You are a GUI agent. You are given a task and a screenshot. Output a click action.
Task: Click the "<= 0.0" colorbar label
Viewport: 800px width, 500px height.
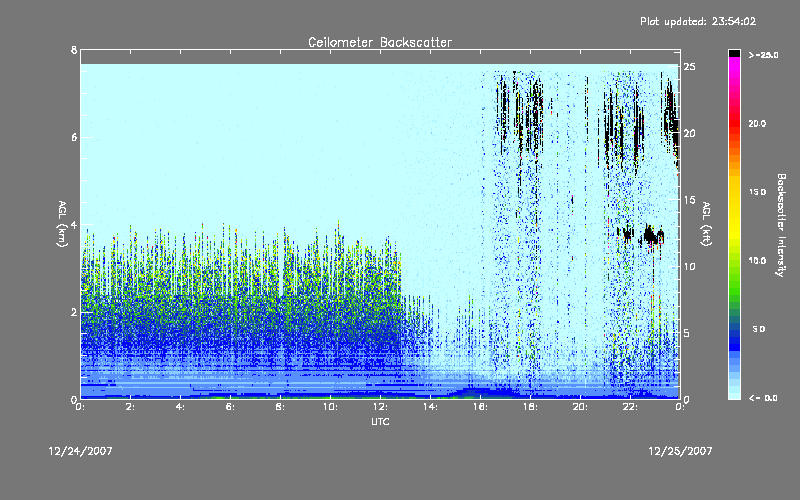point(763,397)
